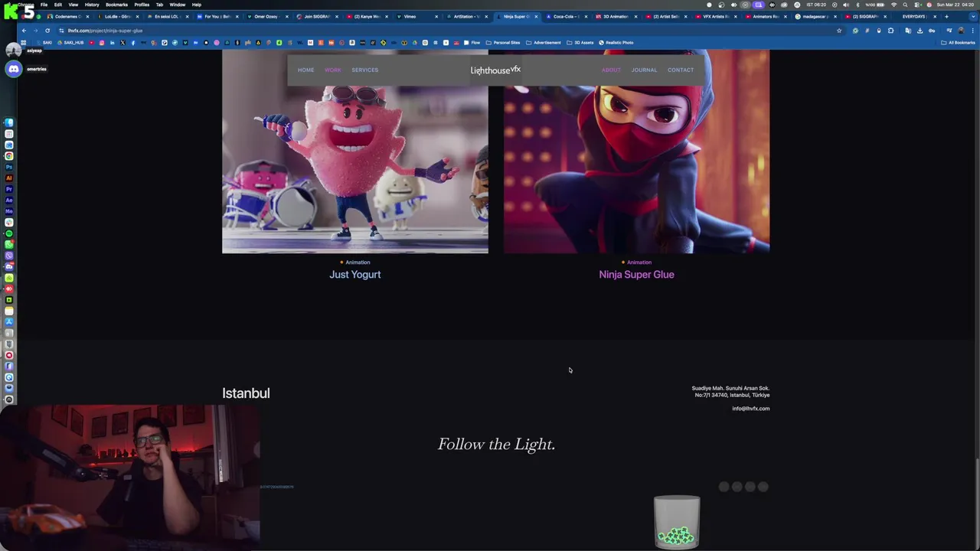Open the History menu
Screen dimensions: 980x551
pos(92,5)
